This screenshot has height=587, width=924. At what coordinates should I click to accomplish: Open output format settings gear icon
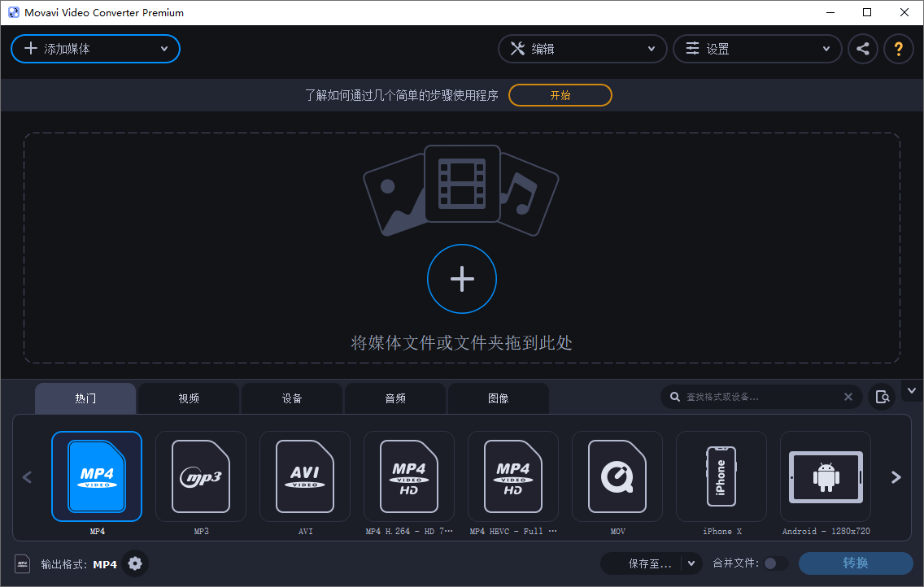[135, 563]
